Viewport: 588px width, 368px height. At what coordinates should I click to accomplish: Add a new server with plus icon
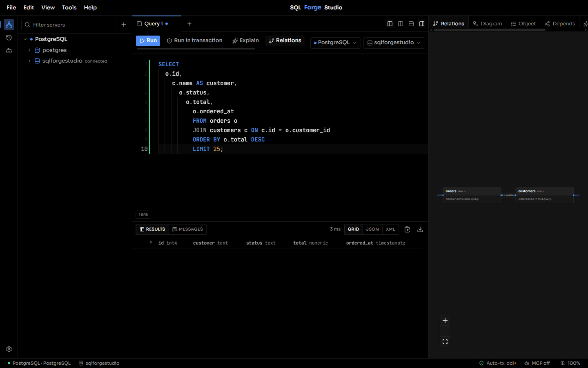point(124,25)
